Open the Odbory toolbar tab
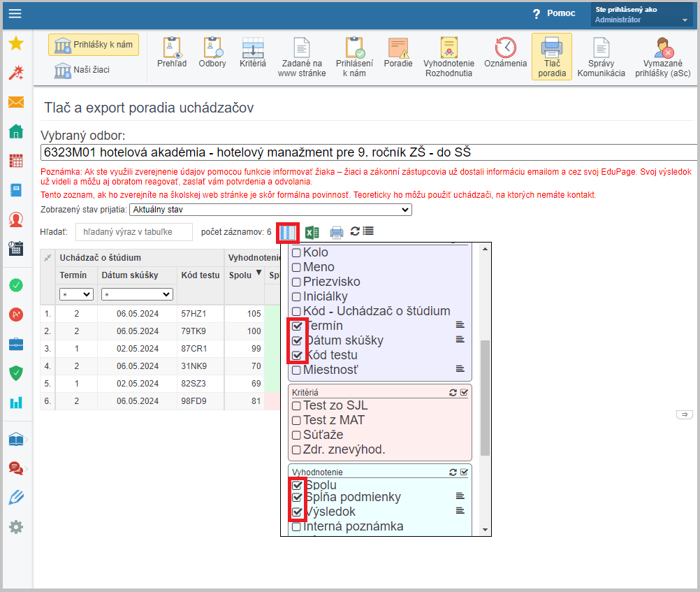The image size is (700, 592). point(212,52)
